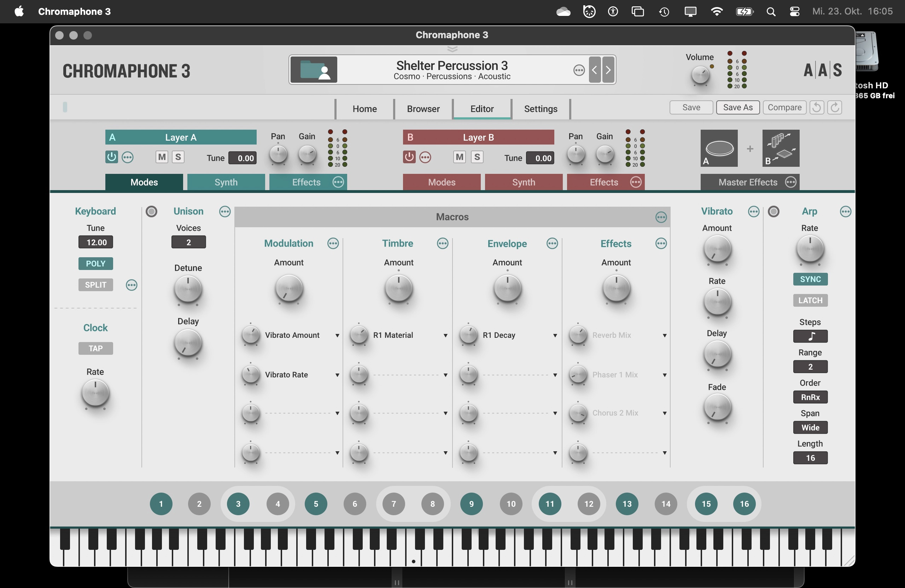
Task: Open macOS Control Center icon
Action: click(794, 11)
